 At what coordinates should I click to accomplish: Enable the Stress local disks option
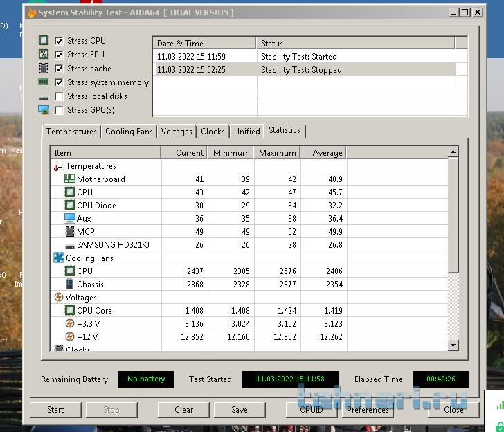[x=59, y=96]
